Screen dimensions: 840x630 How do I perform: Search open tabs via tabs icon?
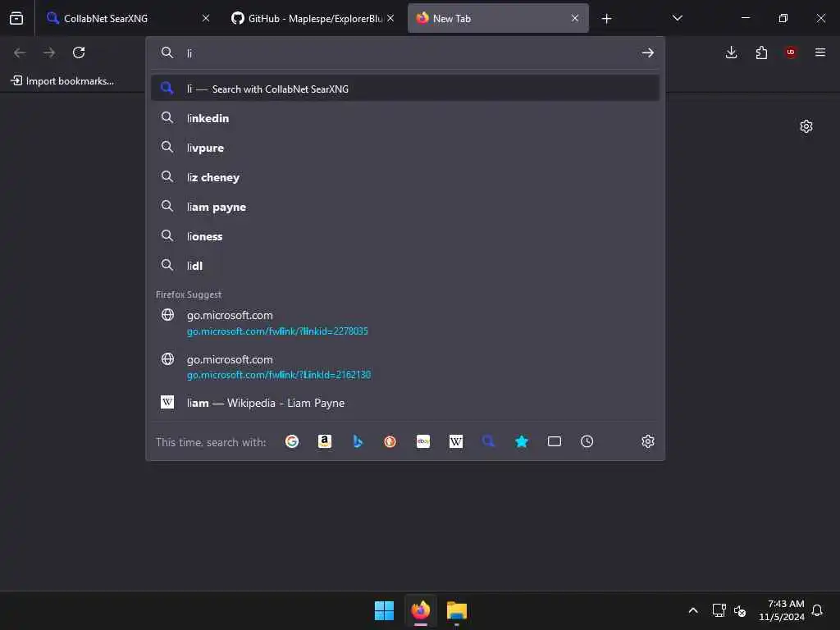555,441
